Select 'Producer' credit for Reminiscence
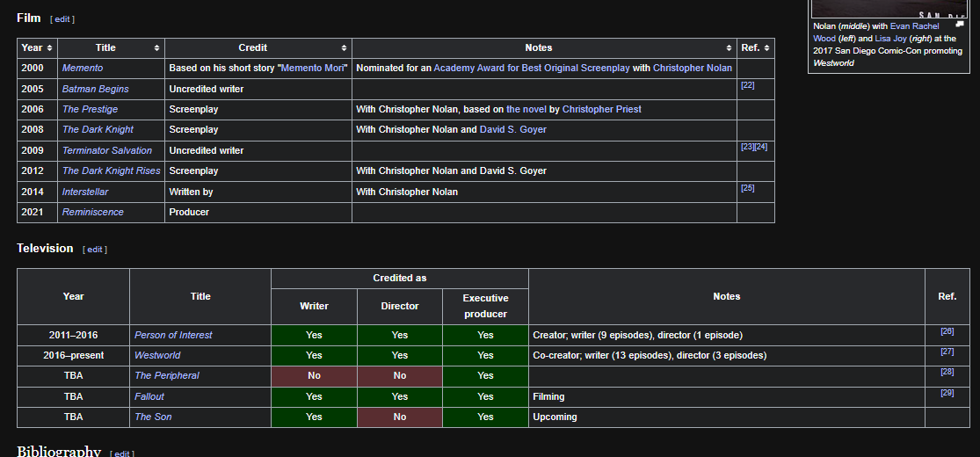Viewport: 980px width, 457px height. 189,212
